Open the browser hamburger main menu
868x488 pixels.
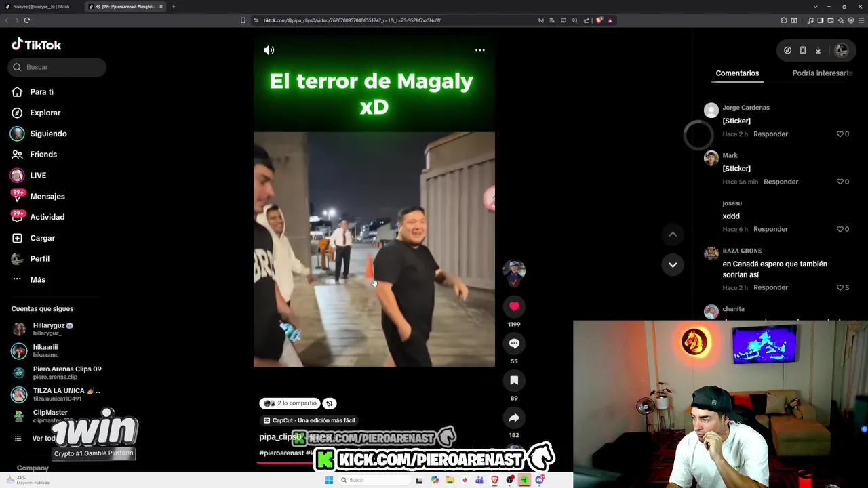coord(861,20)
